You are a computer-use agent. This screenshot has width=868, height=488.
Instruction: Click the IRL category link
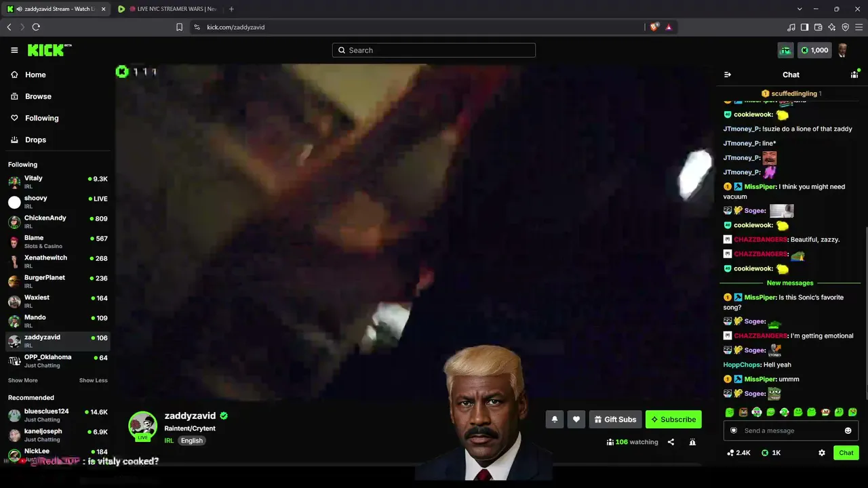[x=169, y=441]
